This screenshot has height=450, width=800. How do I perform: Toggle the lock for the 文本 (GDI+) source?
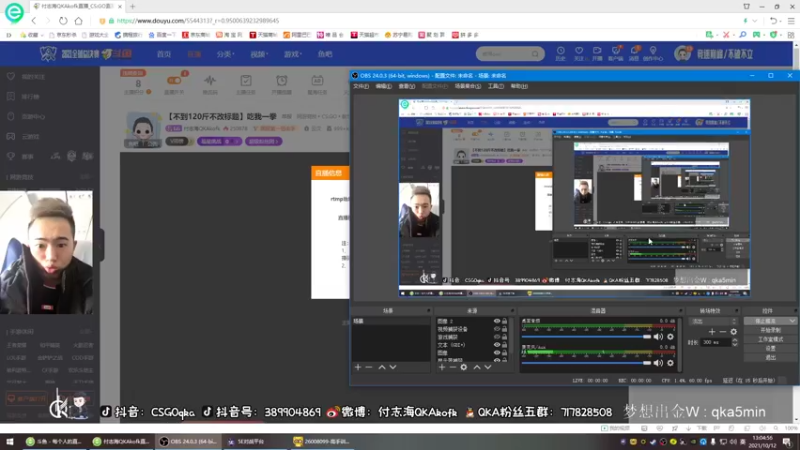click(505, 345)
